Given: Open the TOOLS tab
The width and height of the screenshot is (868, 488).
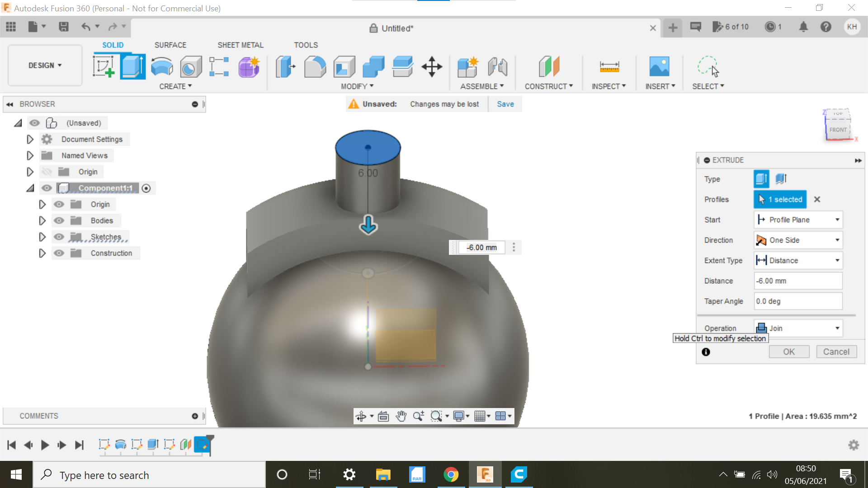Looking at the screenshot, I should [x=306, y=45].
